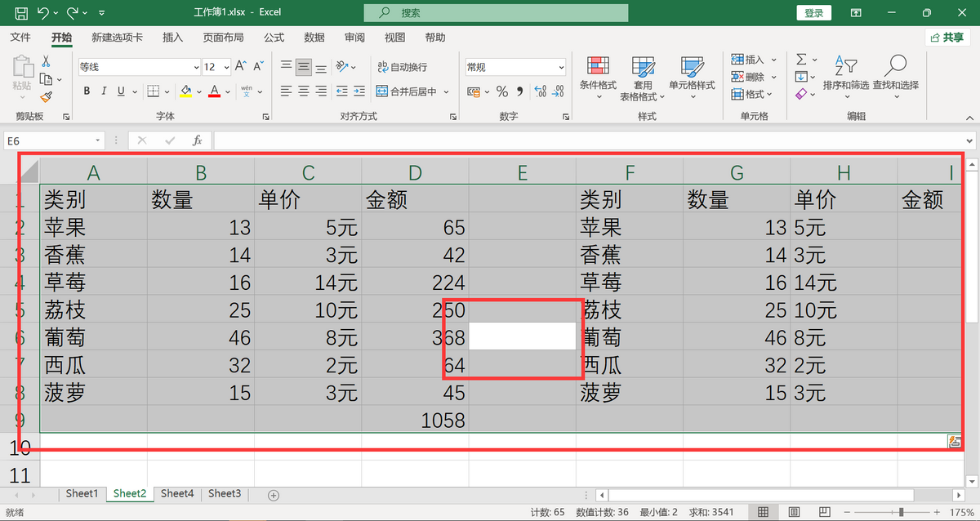The image size is (980, 521).
Task: Switch to the 插入 ribbon tab
Action: point(173,38)
